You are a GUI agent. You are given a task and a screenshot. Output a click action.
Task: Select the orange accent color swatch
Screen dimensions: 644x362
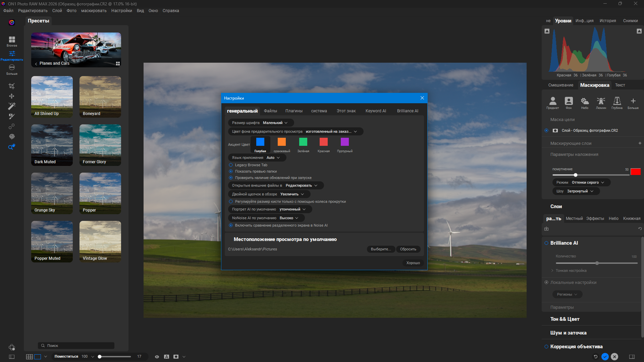click(282, 142)
